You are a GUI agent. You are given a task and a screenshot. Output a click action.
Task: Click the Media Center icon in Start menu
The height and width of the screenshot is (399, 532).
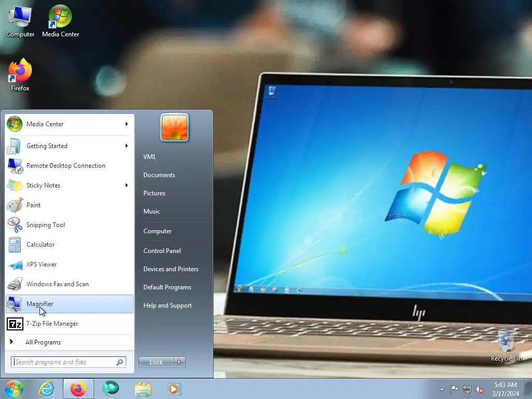[x=15, y=124]
